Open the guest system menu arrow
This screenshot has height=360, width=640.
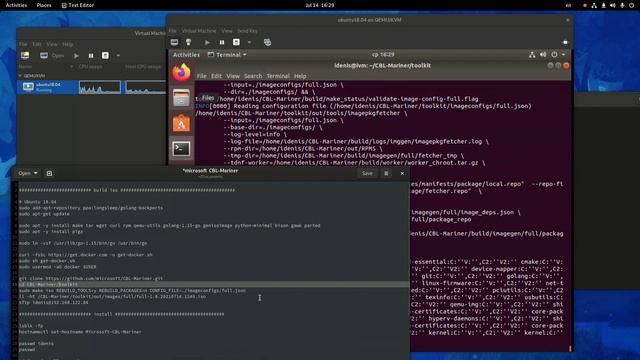pyautogui.click(x=563, y=55)
